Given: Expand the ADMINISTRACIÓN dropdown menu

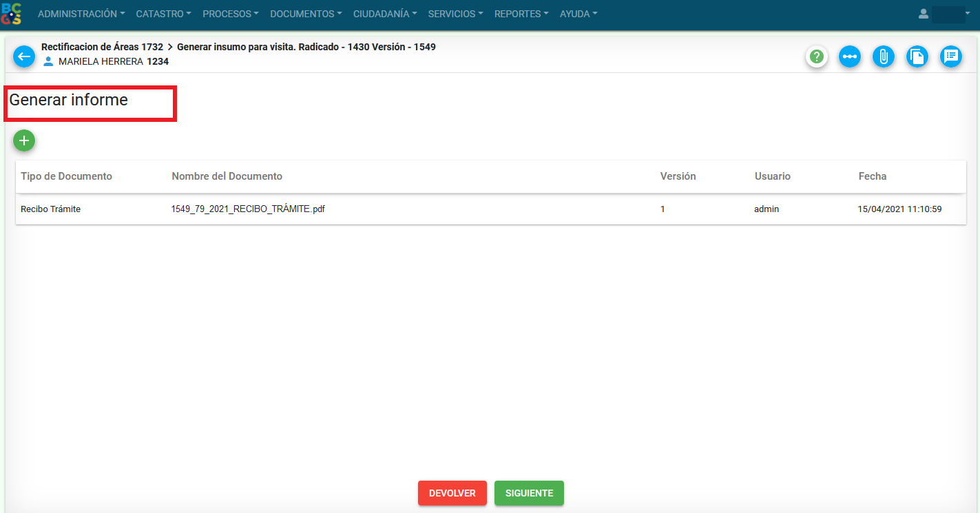Looking at the screenshot, I should [x=81, y=14].
